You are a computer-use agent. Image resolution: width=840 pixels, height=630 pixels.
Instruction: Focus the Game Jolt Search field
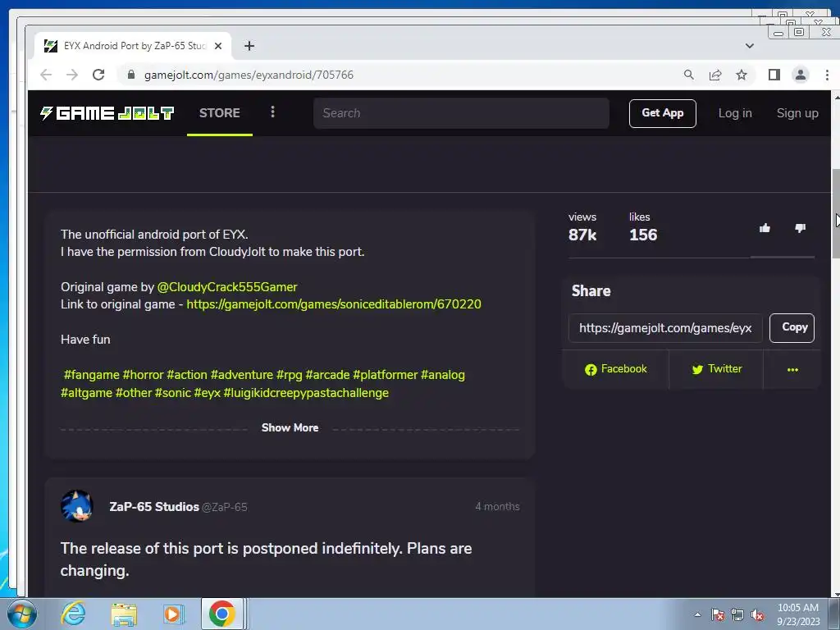[461, 113]
